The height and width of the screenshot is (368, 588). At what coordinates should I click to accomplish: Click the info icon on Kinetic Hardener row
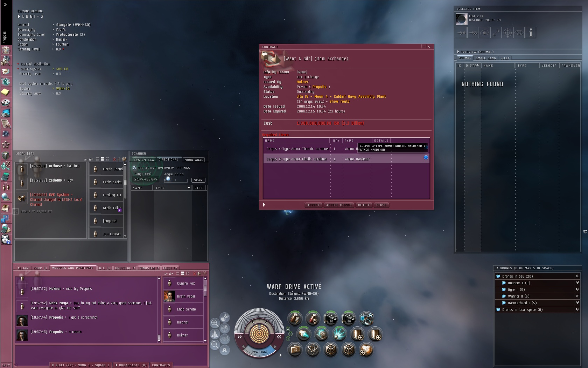point(426,157)
